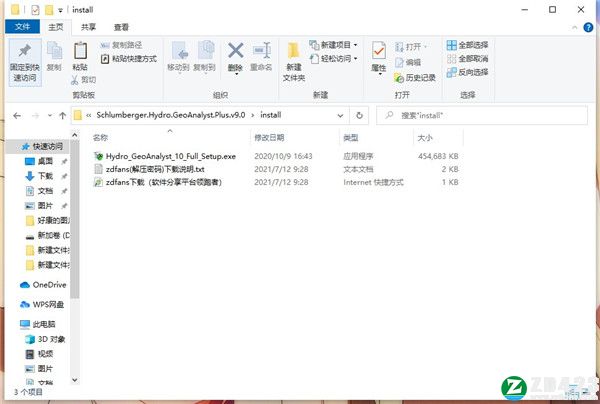Open the recent locations dropdown arrow

(x=50, y=115)
